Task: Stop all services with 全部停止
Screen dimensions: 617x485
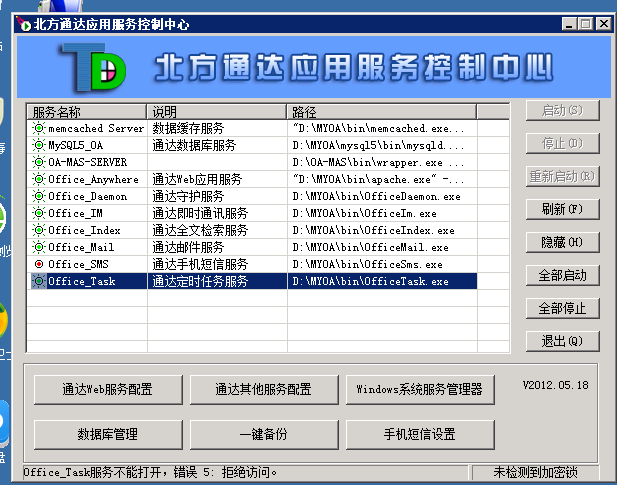Action: click(562, 308)
